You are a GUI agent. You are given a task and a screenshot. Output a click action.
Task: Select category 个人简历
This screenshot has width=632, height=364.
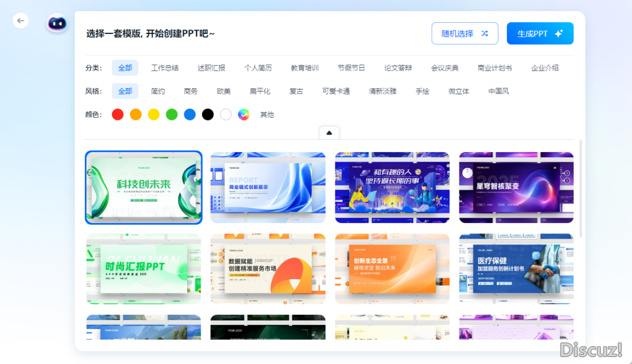258,68
